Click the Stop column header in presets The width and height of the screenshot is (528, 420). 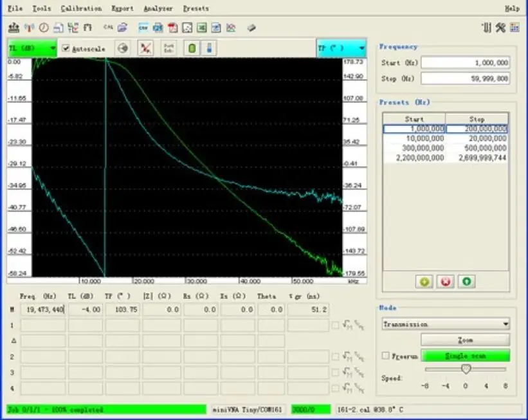coord(477,119)
